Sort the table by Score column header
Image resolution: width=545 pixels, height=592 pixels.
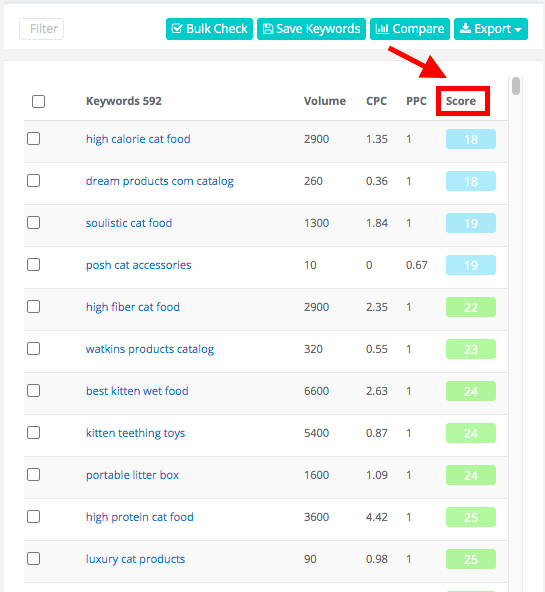tap(461, 101)
